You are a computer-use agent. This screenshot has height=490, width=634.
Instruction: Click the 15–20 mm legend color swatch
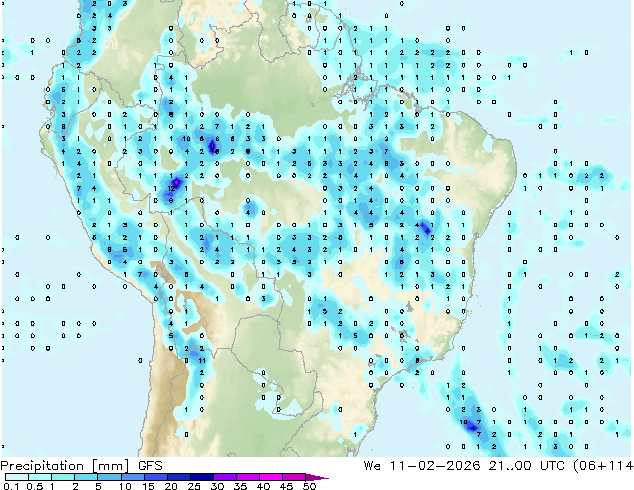coord(155,477)
